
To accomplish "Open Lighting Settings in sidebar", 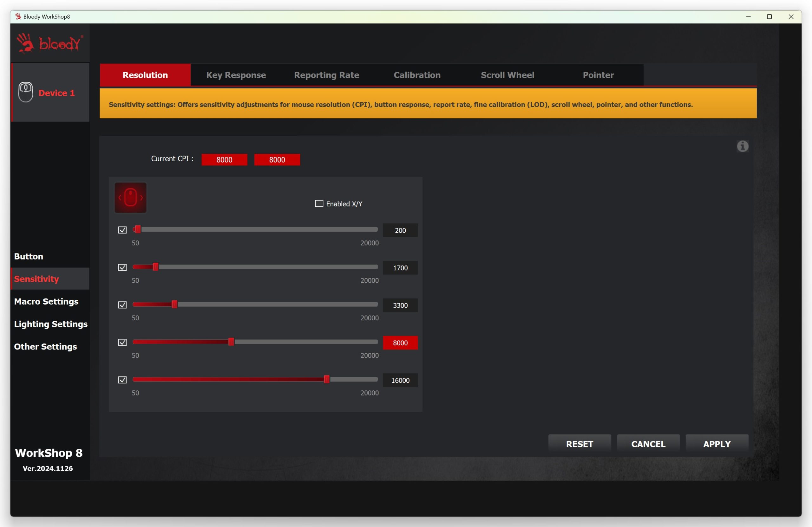I will pyautogui.click(x=51, y=324).
